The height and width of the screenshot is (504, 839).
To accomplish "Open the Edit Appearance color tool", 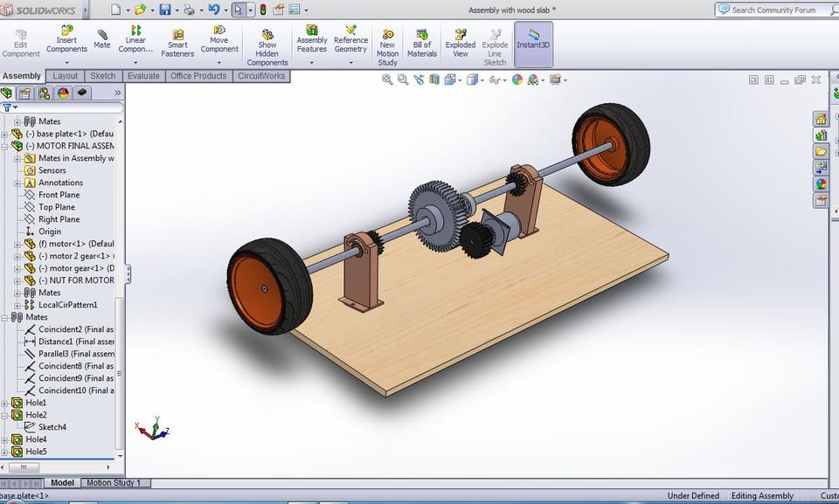I will coord(517,79).
